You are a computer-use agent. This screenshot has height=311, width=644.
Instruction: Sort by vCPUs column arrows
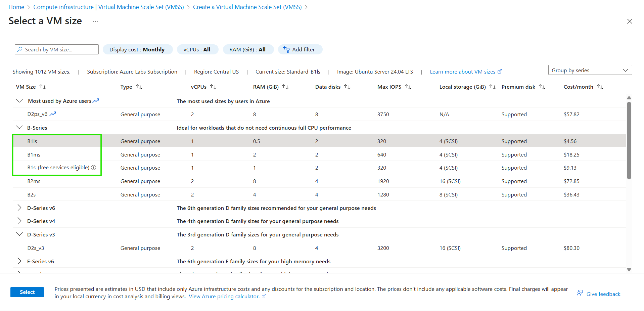pos(213,87)
